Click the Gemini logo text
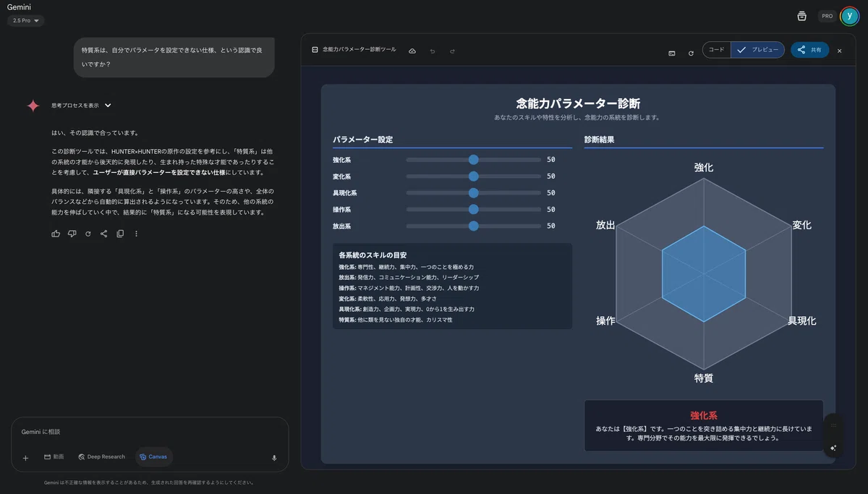 (x=19, y=7)
